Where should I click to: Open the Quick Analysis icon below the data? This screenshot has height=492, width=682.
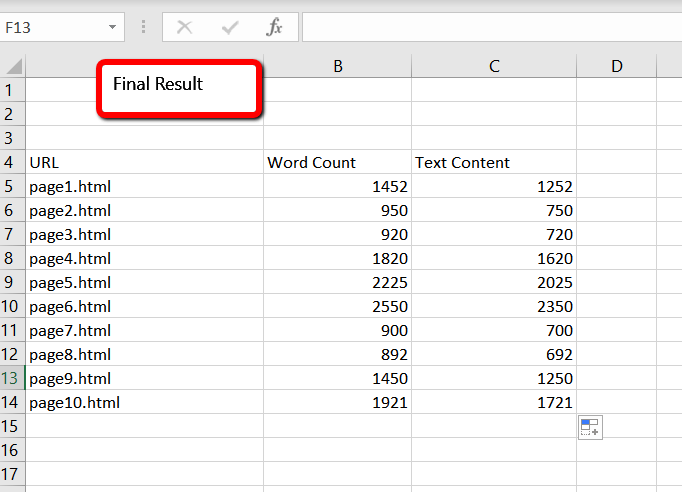tap(589, 428)
